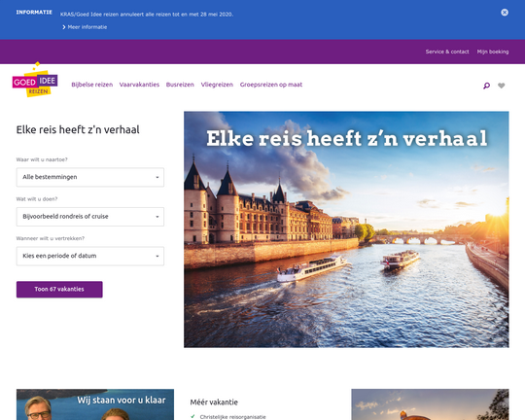
Task: Expand the 'Alle bestemmingen' dropdown
Action: (90, 177)
